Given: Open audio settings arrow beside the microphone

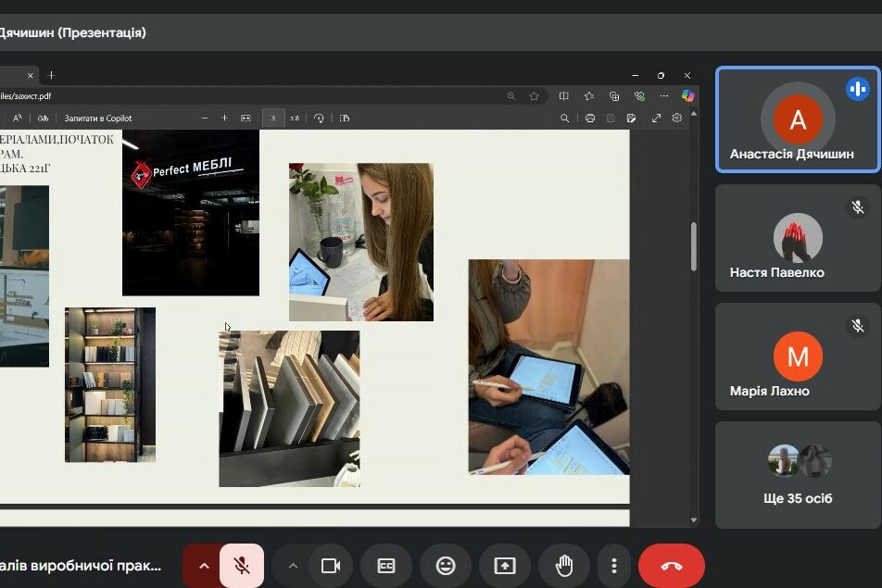Looking at the screenshot, I should coord(203,566).
